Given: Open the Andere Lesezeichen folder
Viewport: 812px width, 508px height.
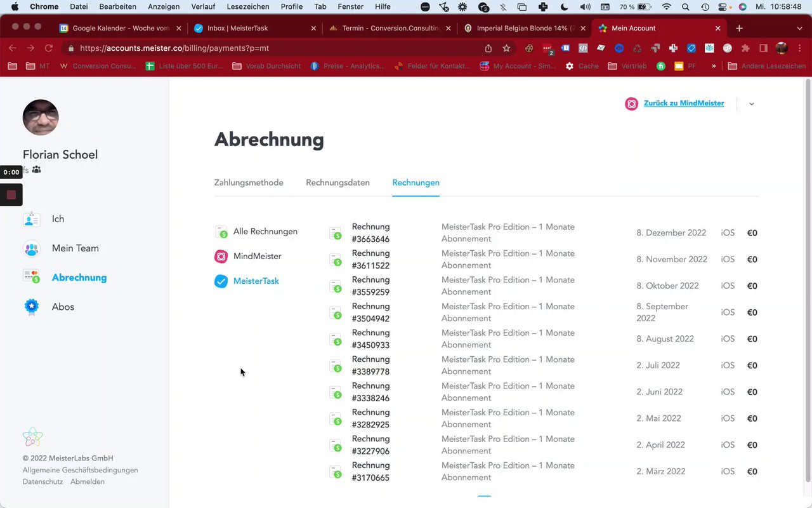Looking at the screenshot, I should [x=766, y=66].
